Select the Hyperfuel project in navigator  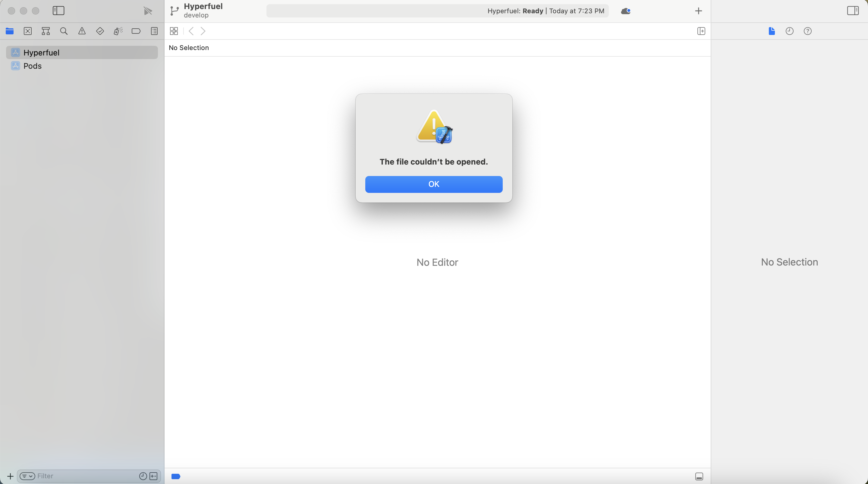[82, 52]
